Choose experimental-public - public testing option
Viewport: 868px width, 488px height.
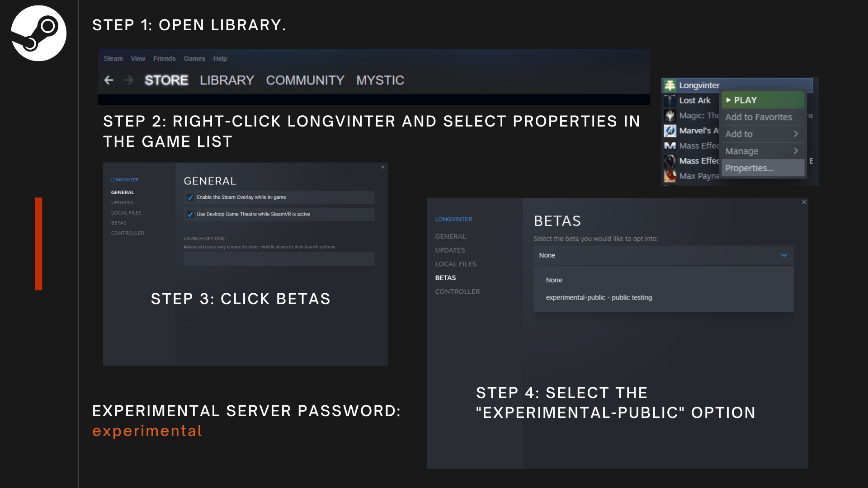599,297
